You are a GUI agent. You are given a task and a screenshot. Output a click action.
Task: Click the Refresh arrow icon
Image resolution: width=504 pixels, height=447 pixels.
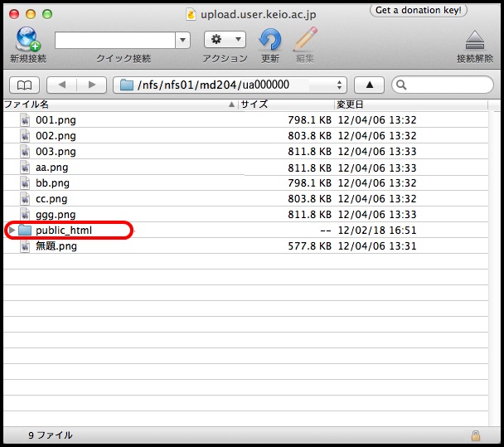pyautogui.click(x=270, y=39)
